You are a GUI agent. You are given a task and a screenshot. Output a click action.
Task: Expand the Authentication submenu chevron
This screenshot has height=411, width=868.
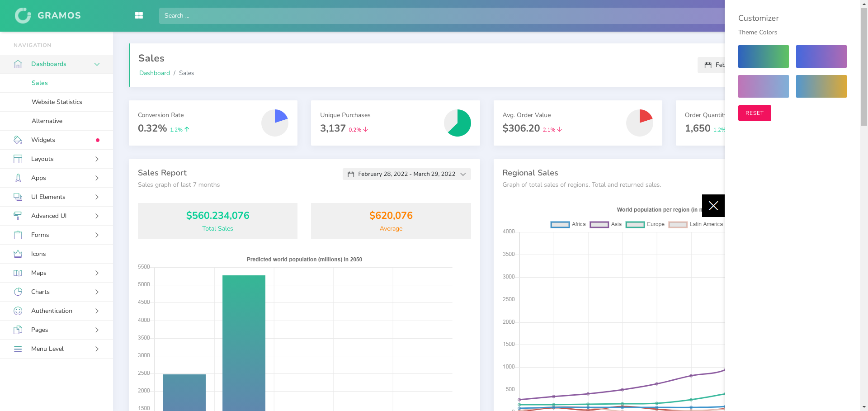97,311
